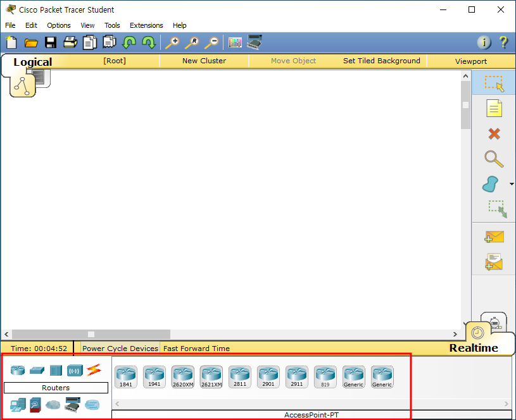The image size is (516, 420).
Task: Pick the 2620XM router
Action: [x=183, y=377]
